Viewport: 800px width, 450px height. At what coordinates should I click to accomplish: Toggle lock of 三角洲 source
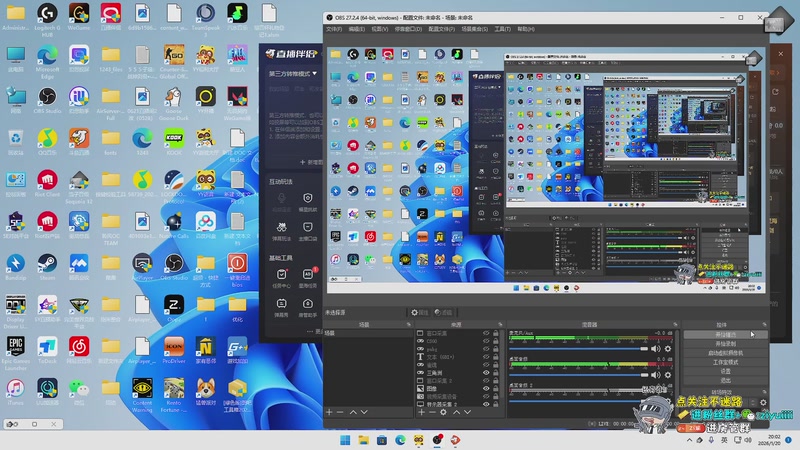pos(495,373)
